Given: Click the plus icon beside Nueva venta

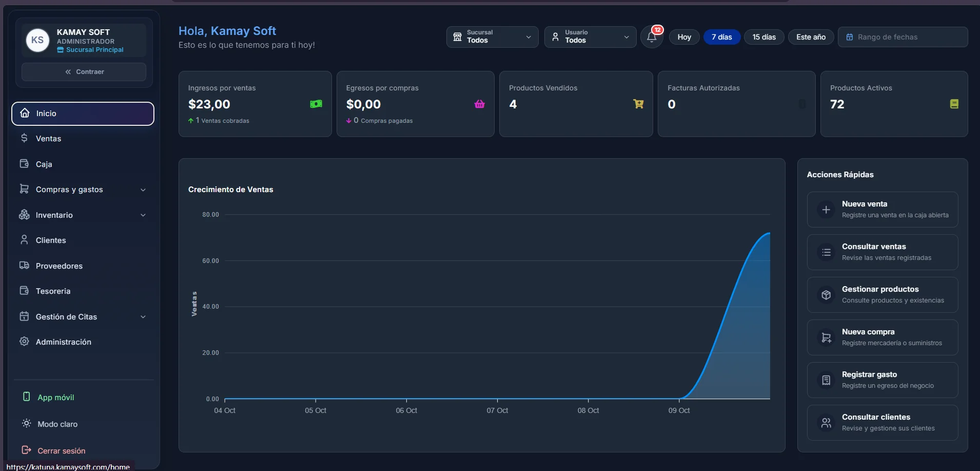Looking at the screenshot, I should pyautogui.click(x=826, y=210).
